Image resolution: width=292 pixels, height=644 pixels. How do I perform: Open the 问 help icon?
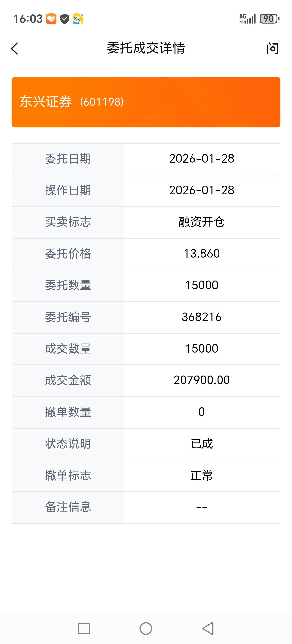pos(273,49)
